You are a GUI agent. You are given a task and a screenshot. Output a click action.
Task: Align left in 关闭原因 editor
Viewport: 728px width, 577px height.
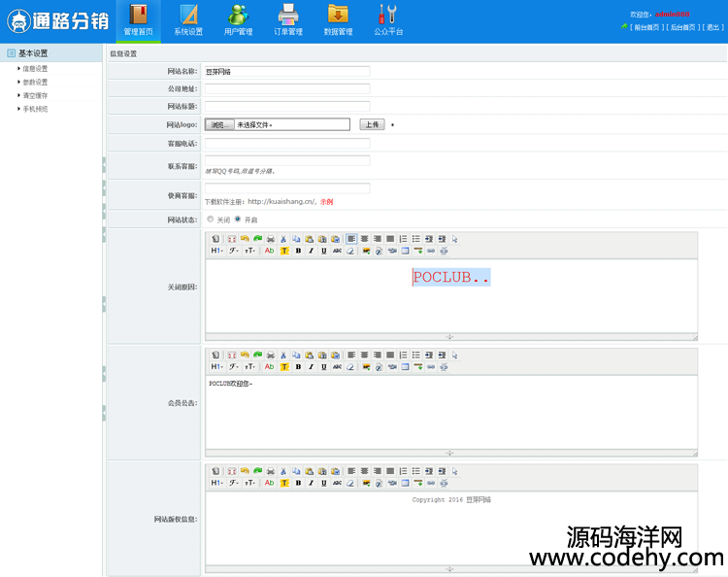pos(351,239)
